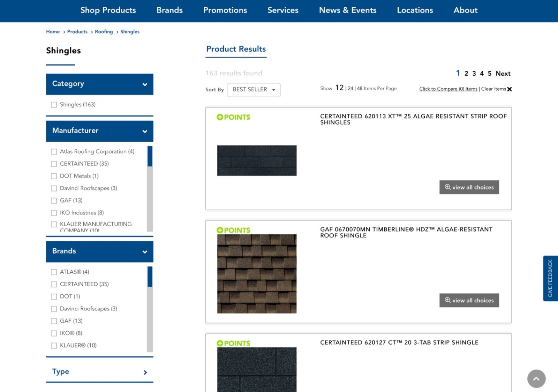Image resolution: width=558 pixels, height=392 pixels.
Task: Tick the GAF (13) manufacturer checkbox
Action: (54, 201)
